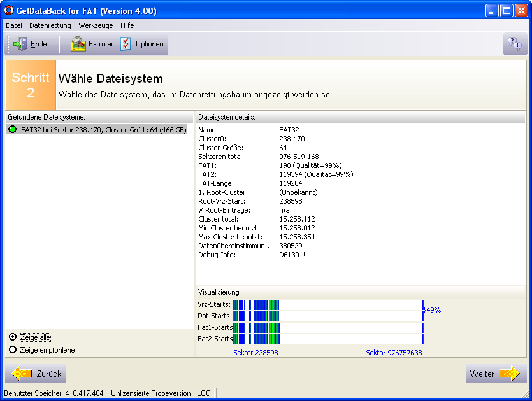Screen dimensions: 532x401
Task: Click the help question mark icon
Action: [515, 44]
